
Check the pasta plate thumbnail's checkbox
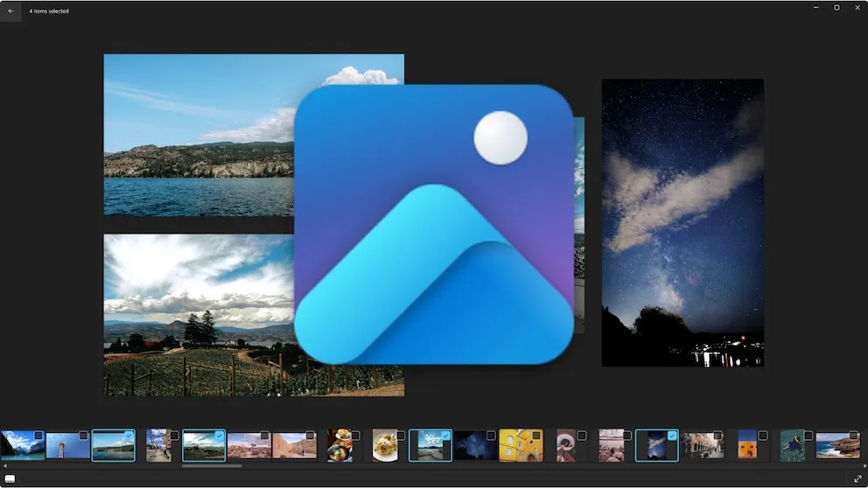coord(400,436)
